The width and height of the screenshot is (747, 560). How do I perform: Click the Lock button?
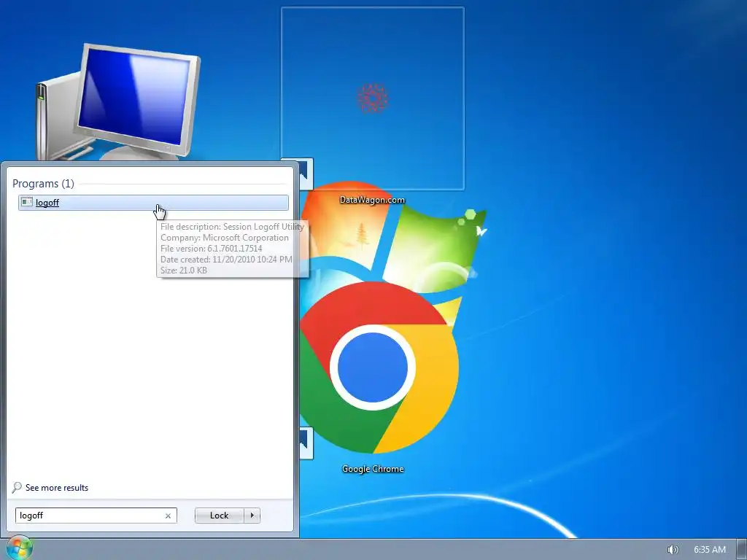(x=219, y=516)
